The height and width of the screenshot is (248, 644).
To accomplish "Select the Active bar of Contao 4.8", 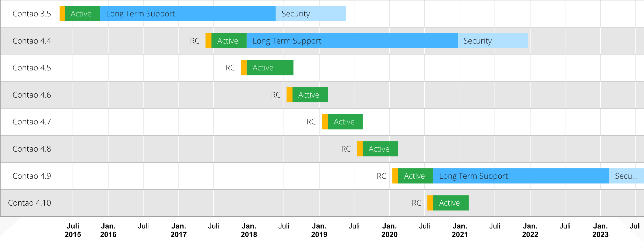I will (x=380, y=149).
